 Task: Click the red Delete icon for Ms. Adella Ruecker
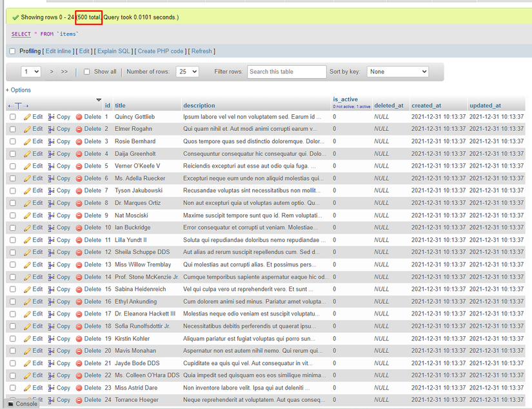click(79, 179)
